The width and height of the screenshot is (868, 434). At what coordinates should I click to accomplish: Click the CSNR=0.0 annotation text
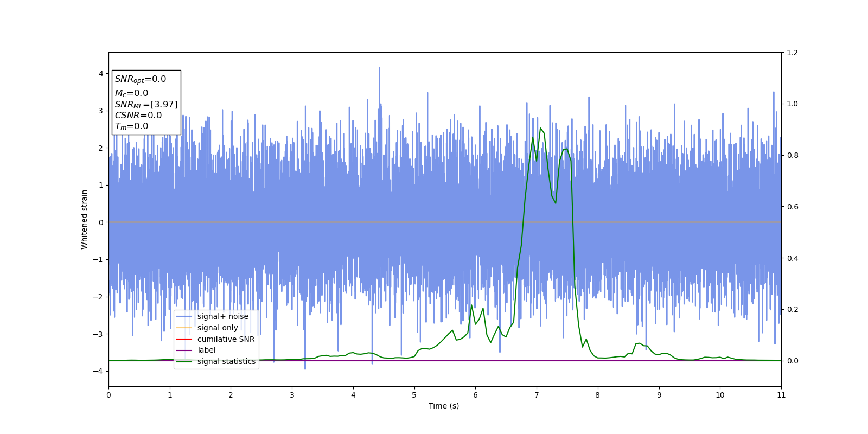(138, 115)
